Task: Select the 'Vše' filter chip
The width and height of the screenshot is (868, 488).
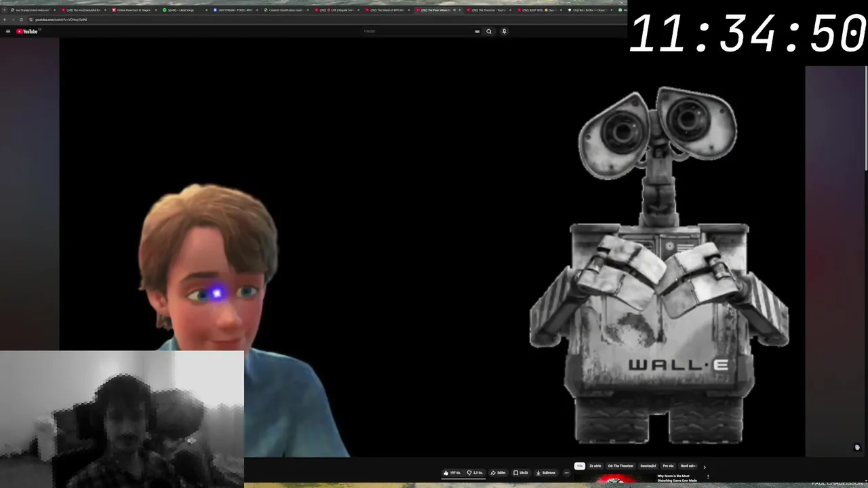Action: point(580,466)
